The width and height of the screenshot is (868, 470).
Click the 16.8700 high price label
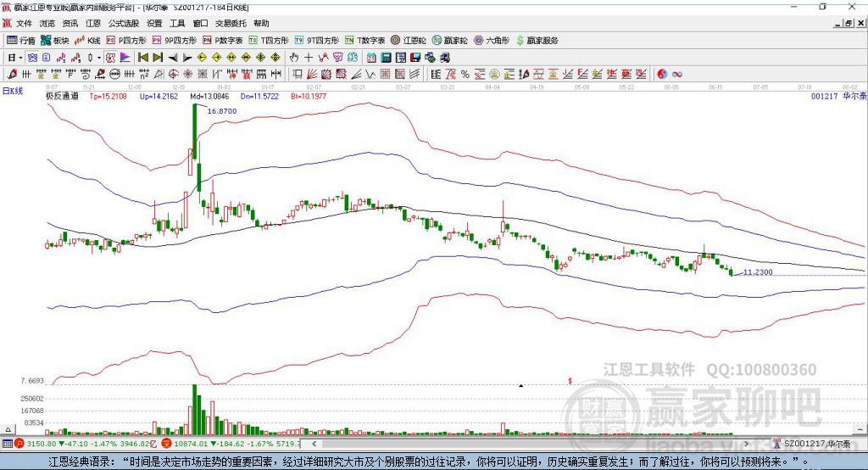click(222, 111)
